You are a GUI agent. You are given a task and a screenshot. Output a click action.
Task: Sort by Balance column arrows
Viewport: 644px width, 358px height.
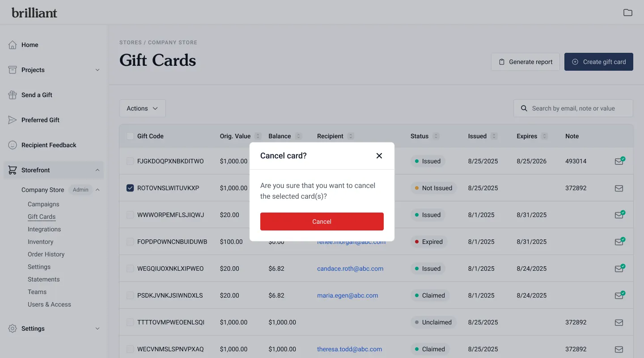[x=298, y=136]
